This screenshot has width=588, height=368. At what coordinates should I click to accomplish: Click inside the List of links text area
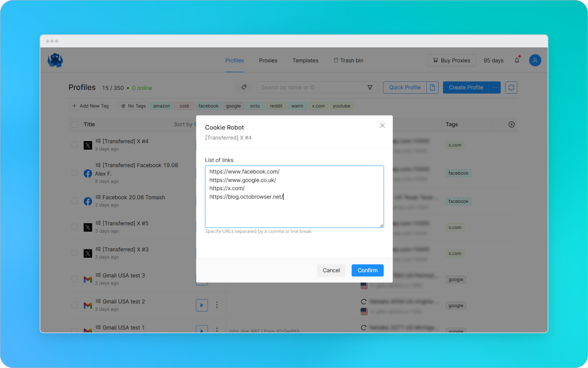pos(294,196)
